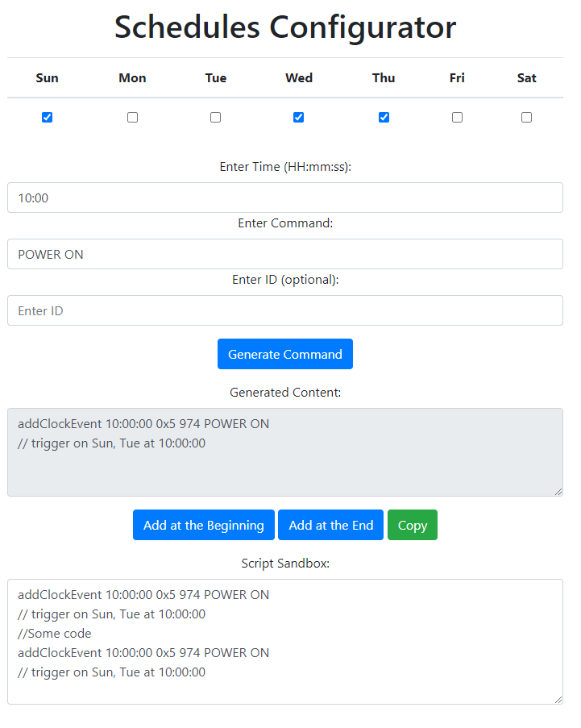
Task: Click the Script Sandbox resize handle
Action: 558,697
